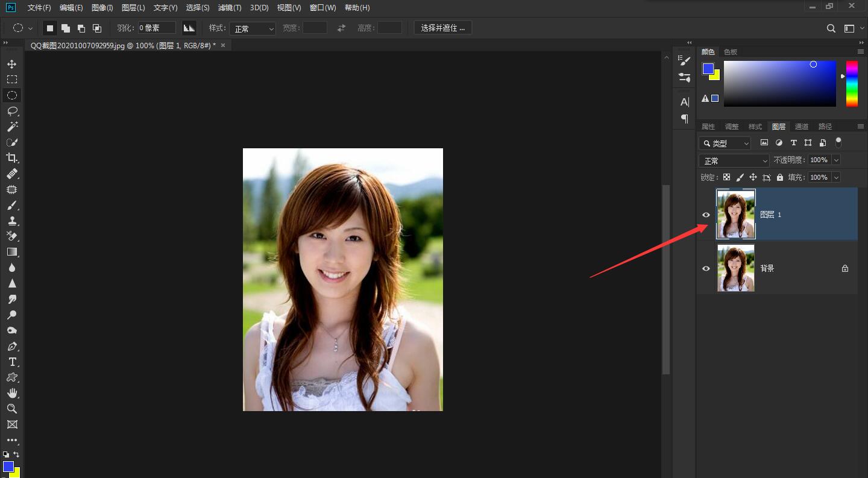
Task: Open the 样式 style dropdown in options bar
Action: [x=252, y=28]
